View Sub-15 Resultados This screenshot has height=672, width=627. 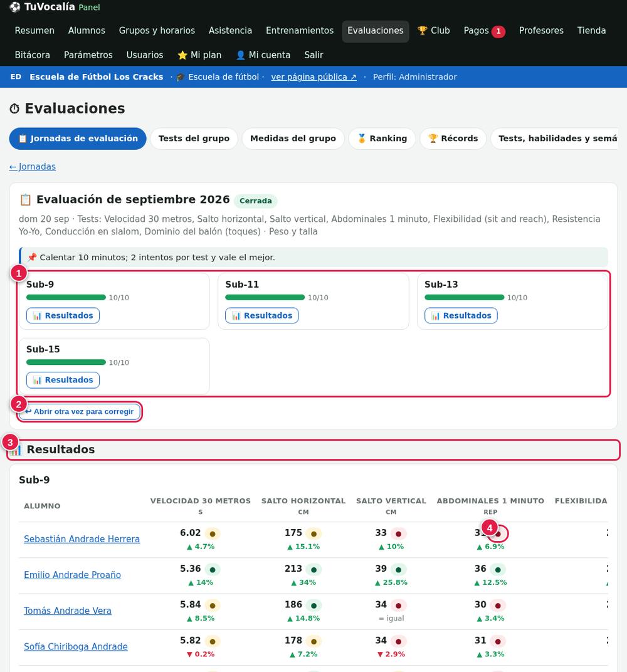pyautogui.click(x=63, y=380)
